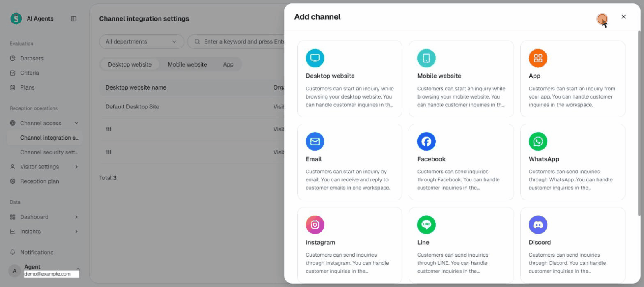Expand the Dashboard submenu chevron

point(76,217)
